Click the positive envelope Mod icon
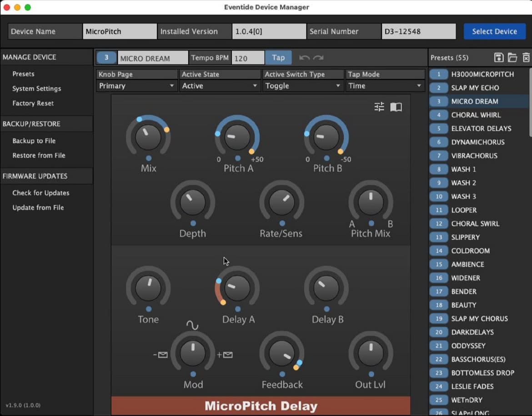Image resolution: width=532 pixels, height=416 pixels. 225,355
